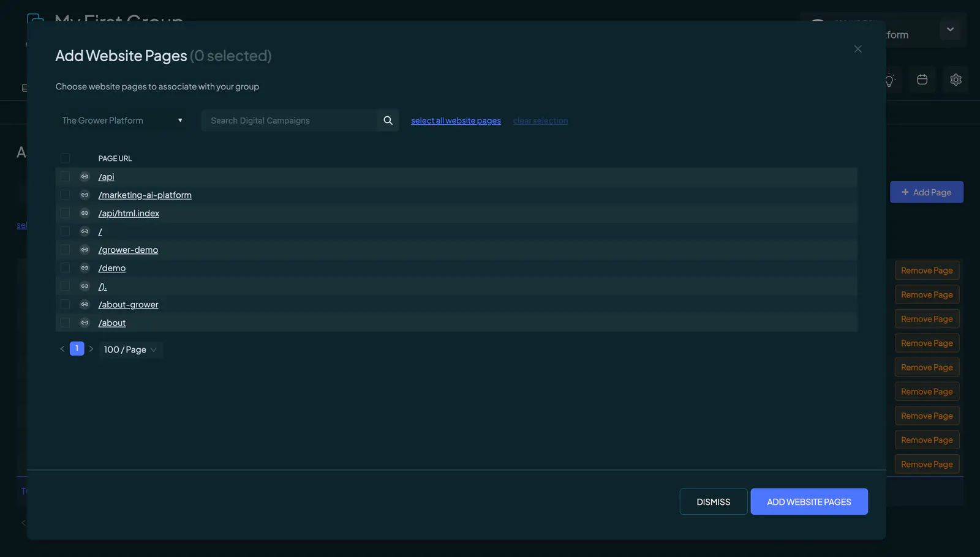980x557 pixels.
Task: Click the link icon beside /demo
Action: 85,268
